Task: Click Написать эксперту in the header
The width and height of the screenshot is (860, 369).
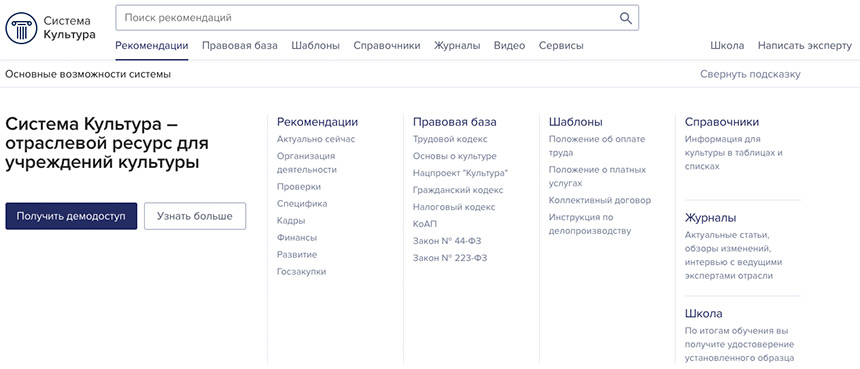Action: [805, 46]
